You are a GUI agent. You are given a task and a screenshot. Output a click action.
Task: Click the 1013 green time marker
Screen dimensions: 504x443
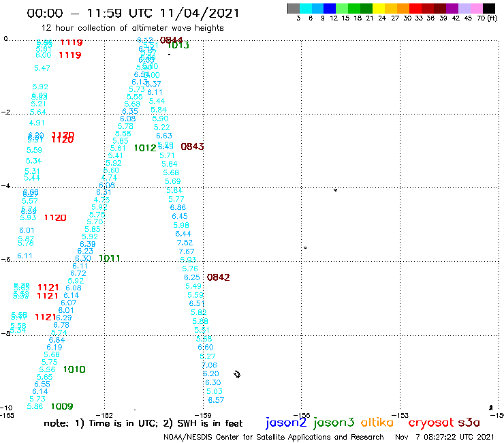point(178,46)
